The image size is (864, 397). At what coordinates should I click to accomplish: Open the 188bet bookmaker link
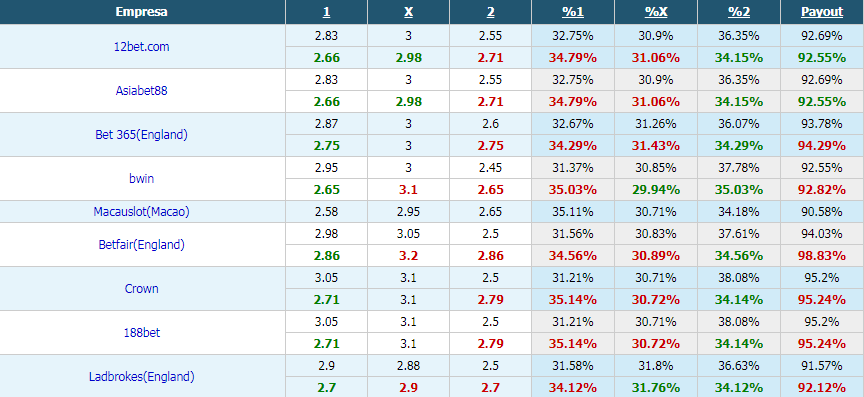coord(142,333)
